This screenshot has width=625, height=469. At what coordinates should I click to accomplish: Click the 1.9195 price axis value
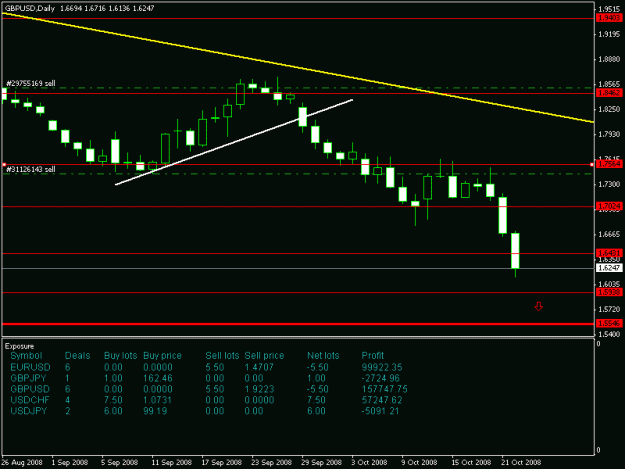[x=609, y=34]
